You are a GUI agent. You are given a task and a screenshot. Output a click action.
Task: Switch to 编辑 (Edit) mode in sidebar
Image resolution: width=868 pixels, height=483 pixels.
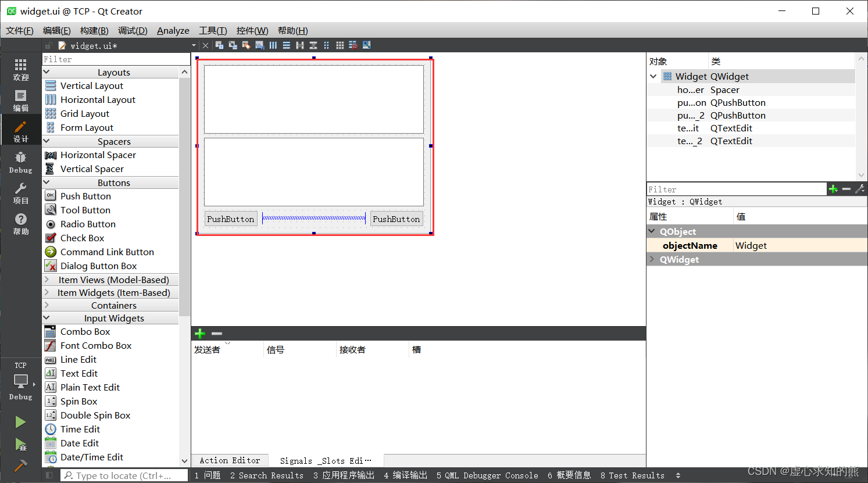[20, 100]
